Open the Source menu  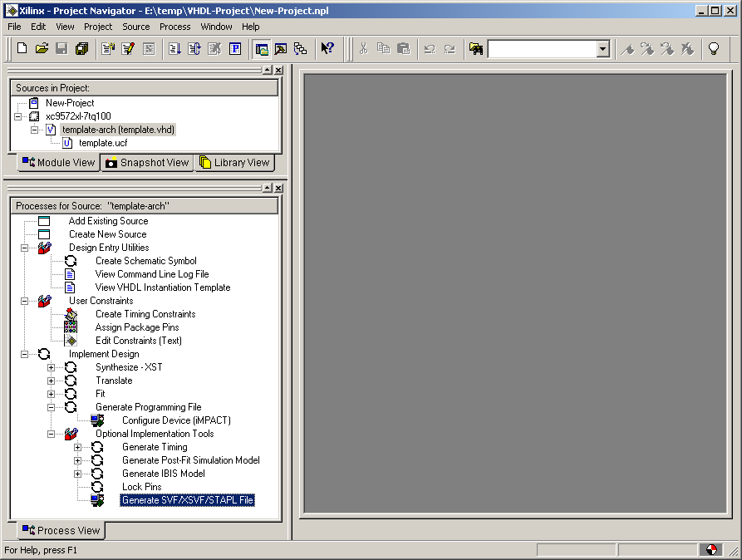pyautogui.click(x=135, y=27)
